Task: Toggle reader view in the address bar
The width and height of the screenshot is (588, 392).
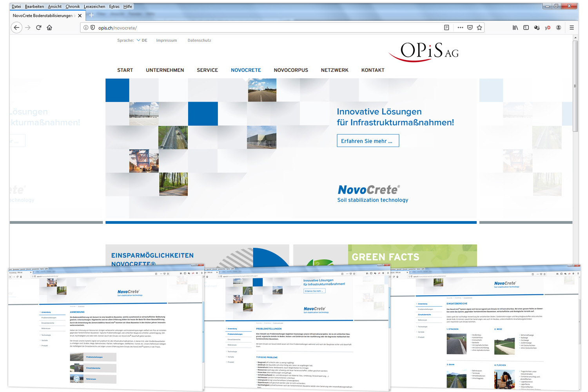Action: point(446,27)
